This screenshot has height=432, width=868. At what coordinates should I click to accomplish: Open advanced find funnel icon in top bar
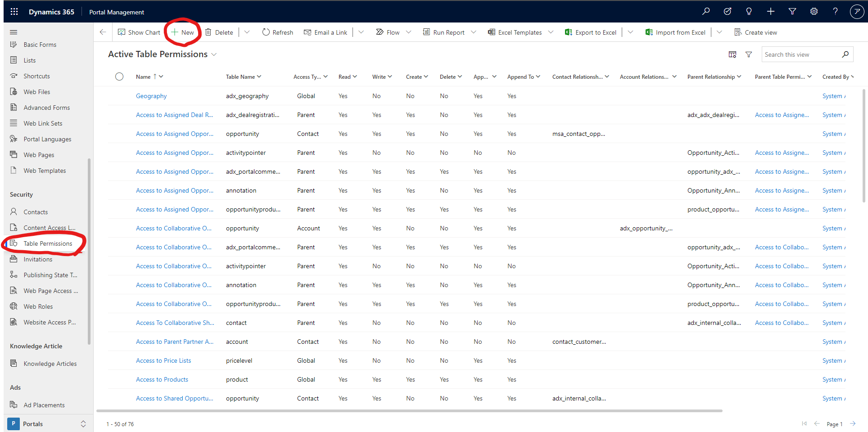click(x=792, y=12)
